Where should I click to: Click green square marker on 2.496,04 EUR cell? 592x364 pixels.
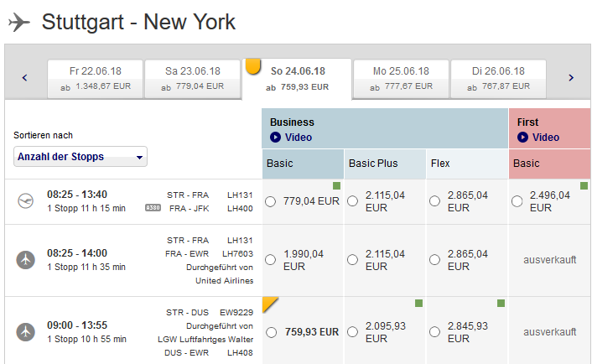[x=584, y=186]
